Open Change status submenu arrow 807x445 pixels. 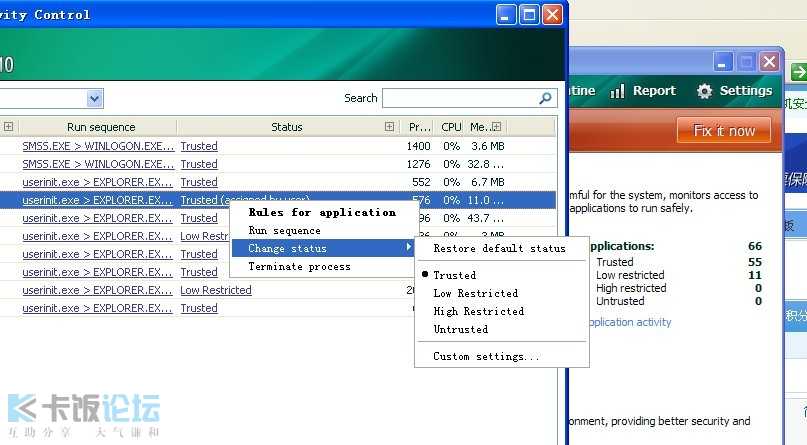click(408, 247)
